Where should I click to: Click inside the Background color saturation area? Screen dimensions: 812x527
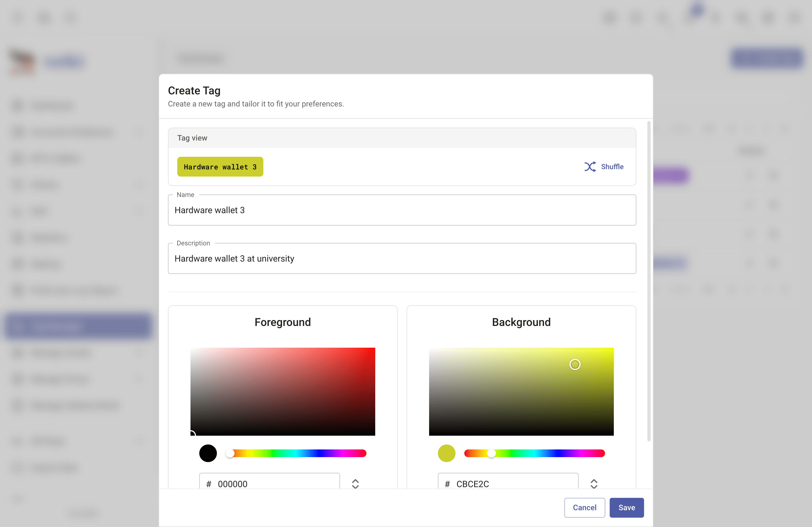(x=521, y=391)
